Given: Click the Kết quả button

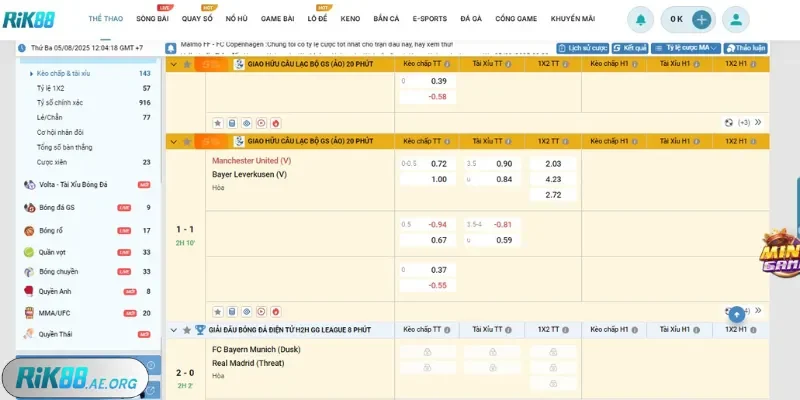Looking at the screenshot, I should 632,48.
